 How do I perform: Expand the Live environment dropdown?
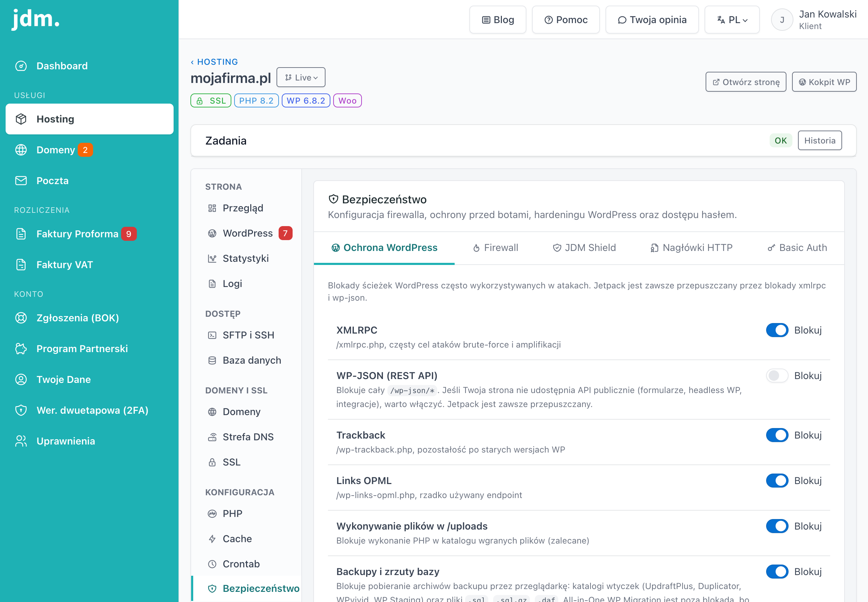click(301, 78)
